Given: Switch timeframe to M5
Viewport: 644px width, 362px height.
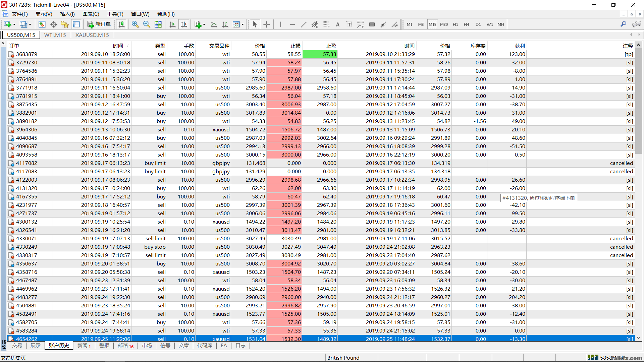Looking at the screenshot, I should [x=421, y=24].
